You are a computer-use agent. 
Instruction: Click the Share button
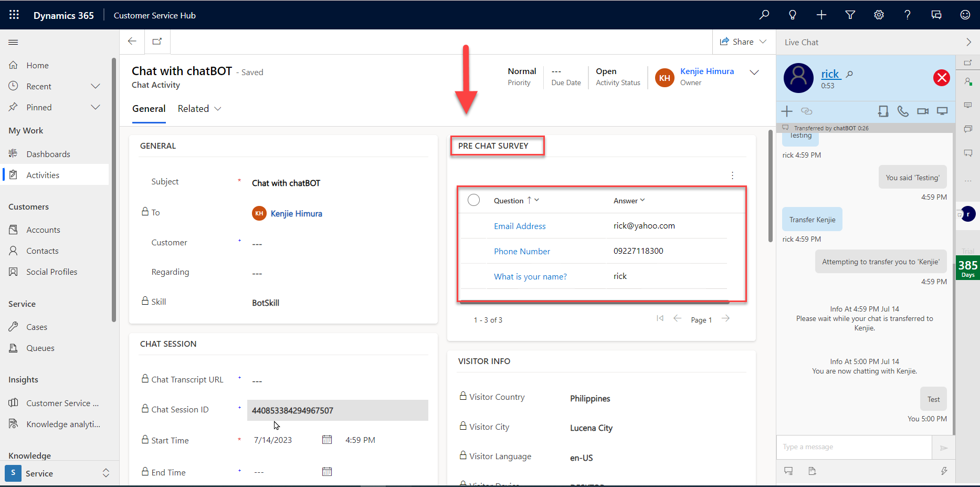click(x=737, y=42)
